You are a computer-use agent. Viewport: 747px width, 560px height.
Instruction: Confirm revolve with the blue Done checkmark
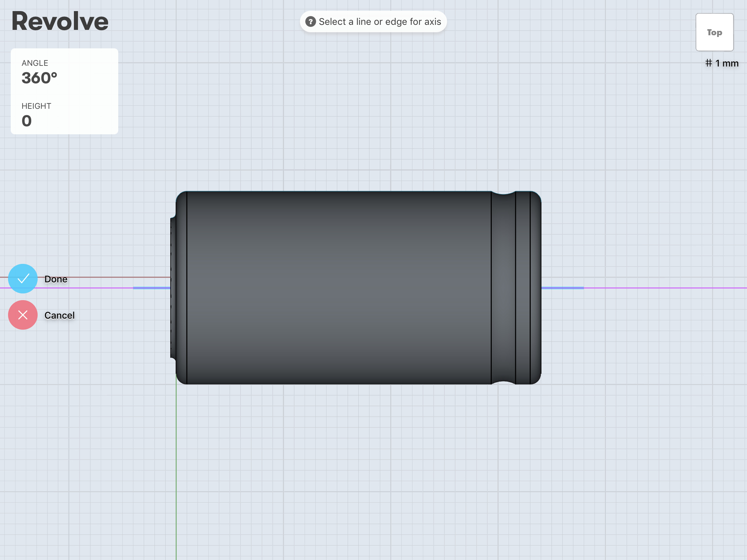coord(23,278)
